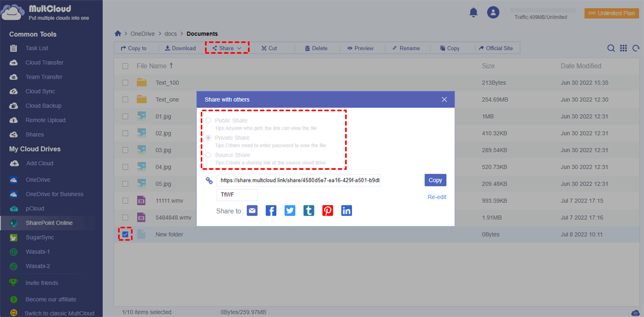
Task: Open Shares in sidebar
Action: (35, 134)
